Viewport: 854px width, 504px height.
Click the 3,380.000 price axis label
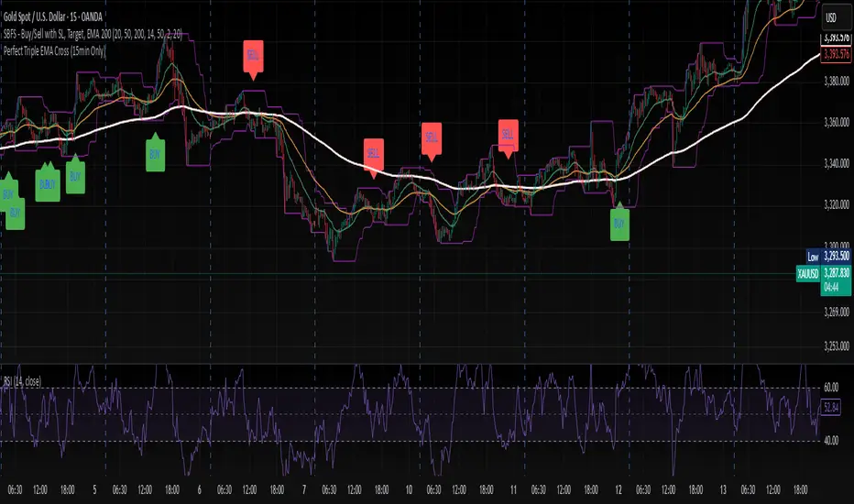(836, 82)
